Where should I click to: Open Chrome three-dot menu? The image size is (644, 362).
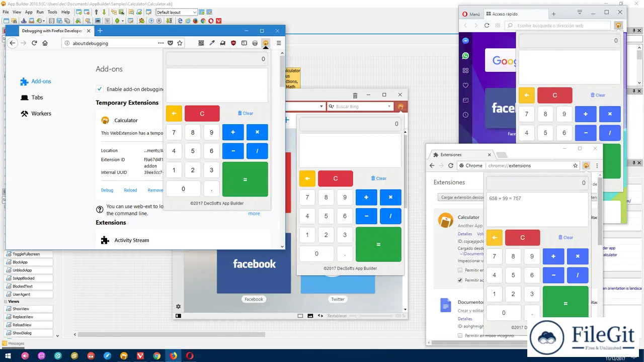point(597,165)
